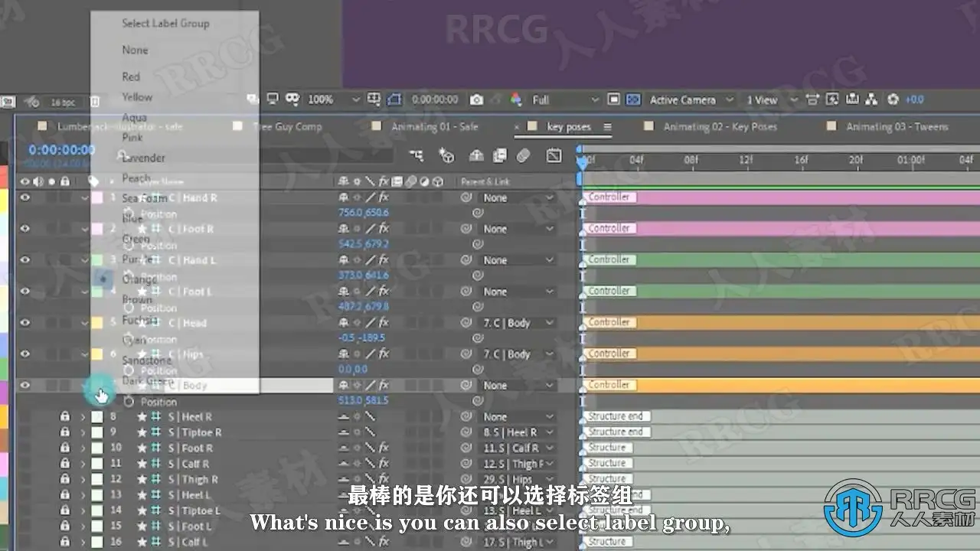The width and height of the screenshot is (980, 551).
Task: Open the magnification ratio dropdown at 100%
Action: pyautogui.click(x=333, y=99)
